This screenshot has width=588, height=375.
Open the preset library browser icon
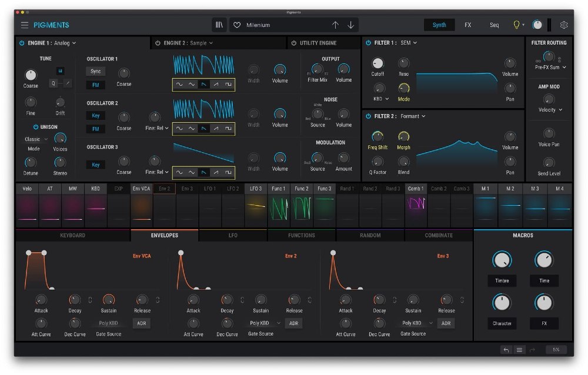[x=219, y=25]
